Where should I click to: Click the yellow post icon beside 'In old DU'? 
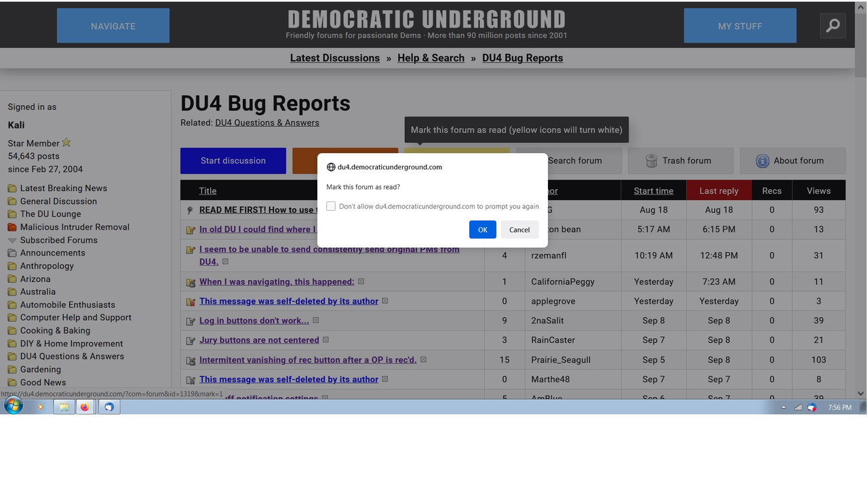191,230
